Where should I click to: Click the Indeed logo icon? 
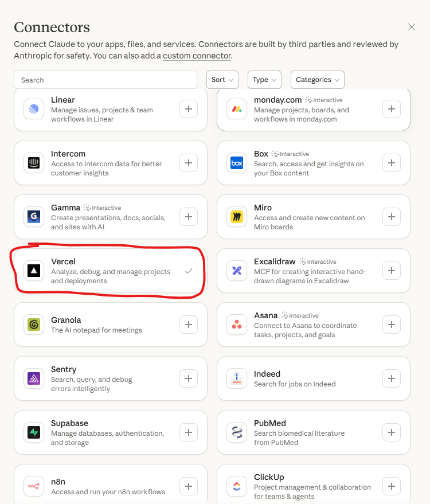pos(237,378)
